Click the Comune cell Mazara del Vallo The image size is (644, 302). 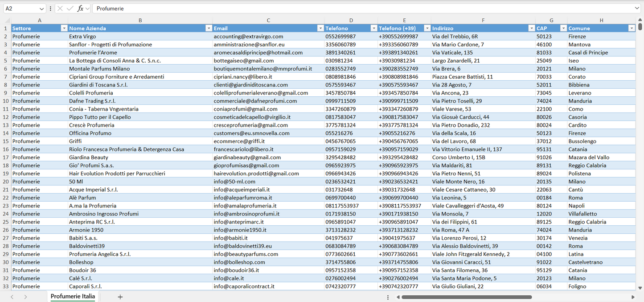pyautogui.click(x=601, y=157)
